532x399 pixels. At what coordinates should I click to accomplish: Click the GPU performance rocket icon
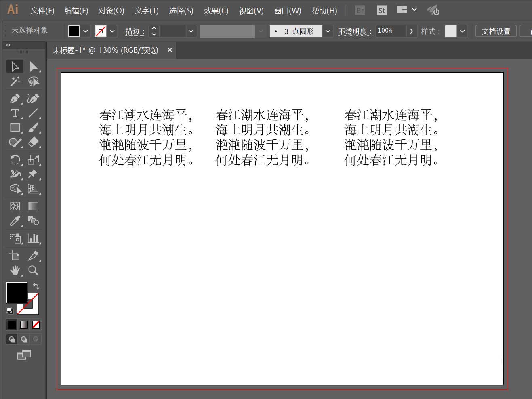coord(433,10)
